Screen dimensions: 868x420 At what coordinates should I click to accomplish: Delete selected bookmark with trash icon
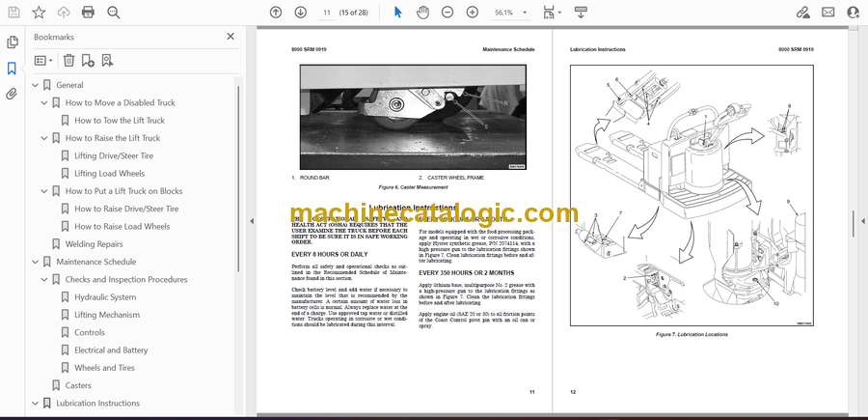coord(68,61)
